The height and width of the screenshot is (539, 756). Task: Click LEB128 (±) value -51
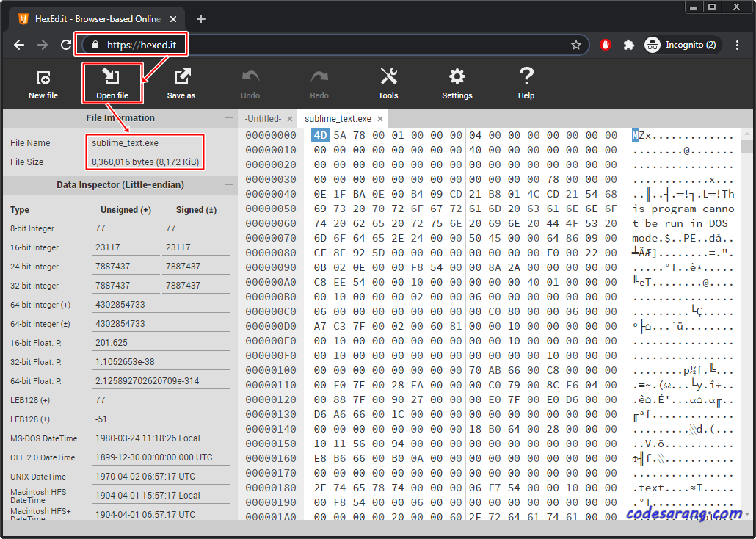pos(161,419)
